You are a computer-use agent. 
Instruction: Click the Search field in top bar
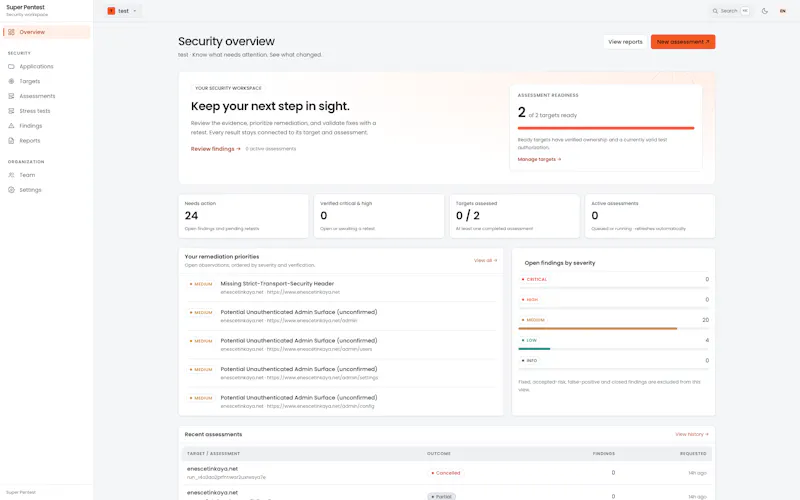[x=731, y=11]
